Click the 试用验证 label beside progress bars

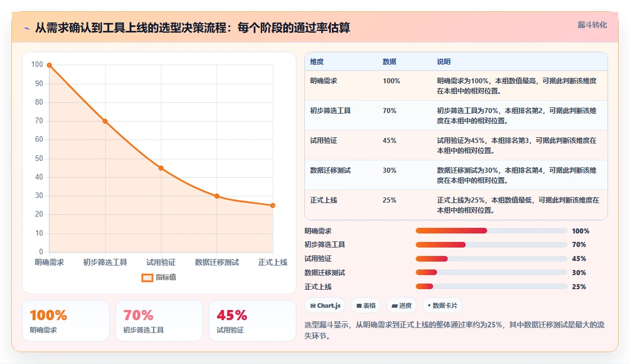318,259
